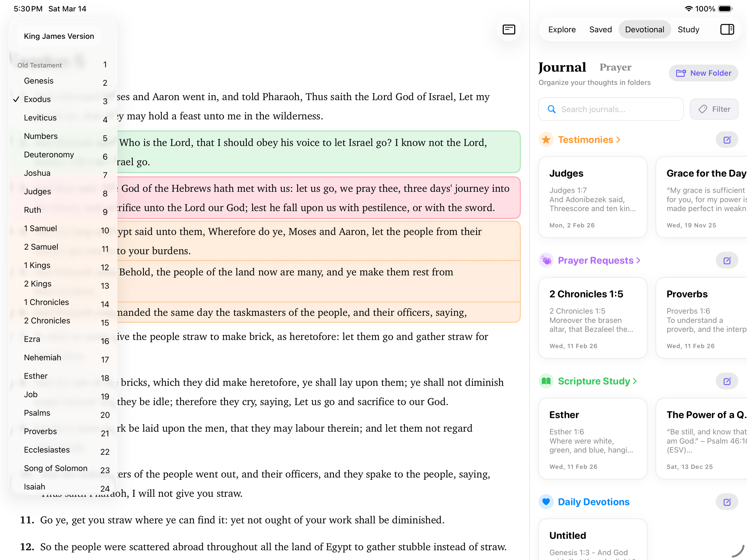Pick Ruth in the book list
Screen dimensions: 747x560
[x=32, y=210]
